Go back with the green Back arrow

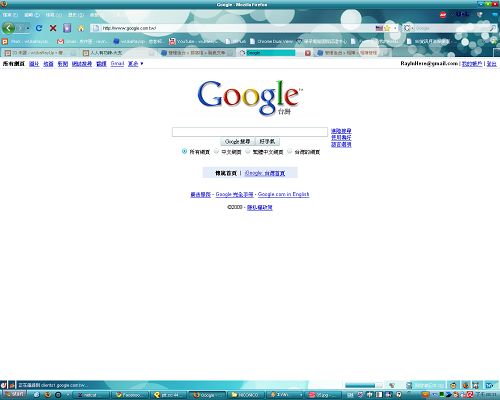[8, 28]
